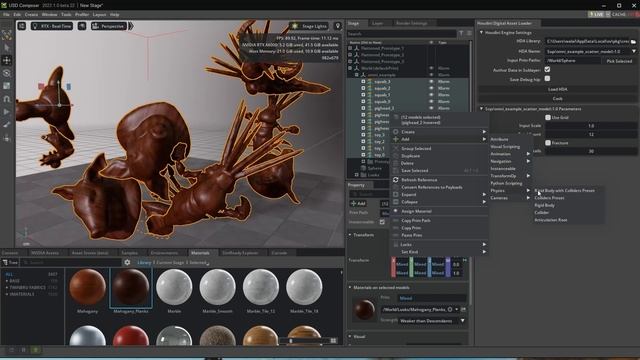640x360 pixels.
Task: Collapse the Houdini Engine Settings section
Action: (x=481, y=32)
